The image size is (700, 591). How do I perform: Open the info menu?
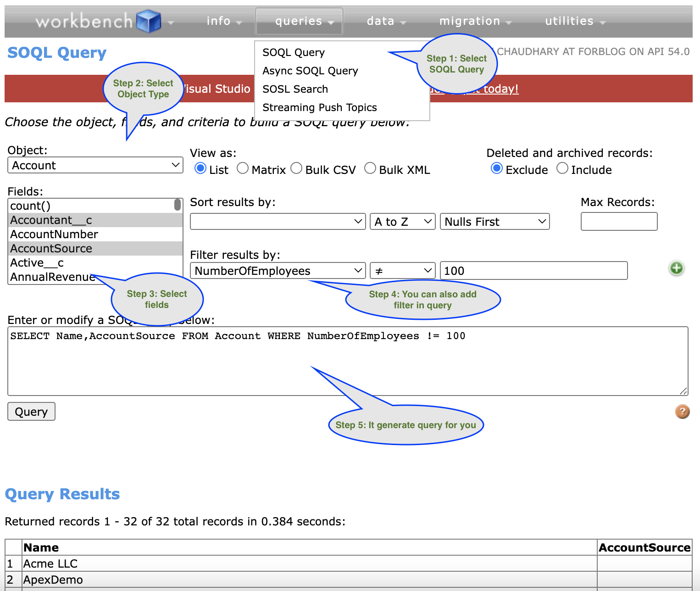tap(224, 21)
